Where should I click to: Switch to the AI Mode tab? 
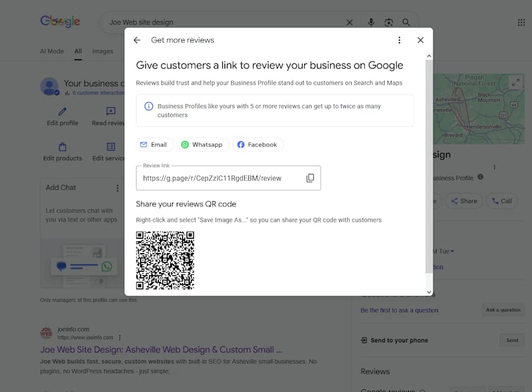(x=52, y=51)
